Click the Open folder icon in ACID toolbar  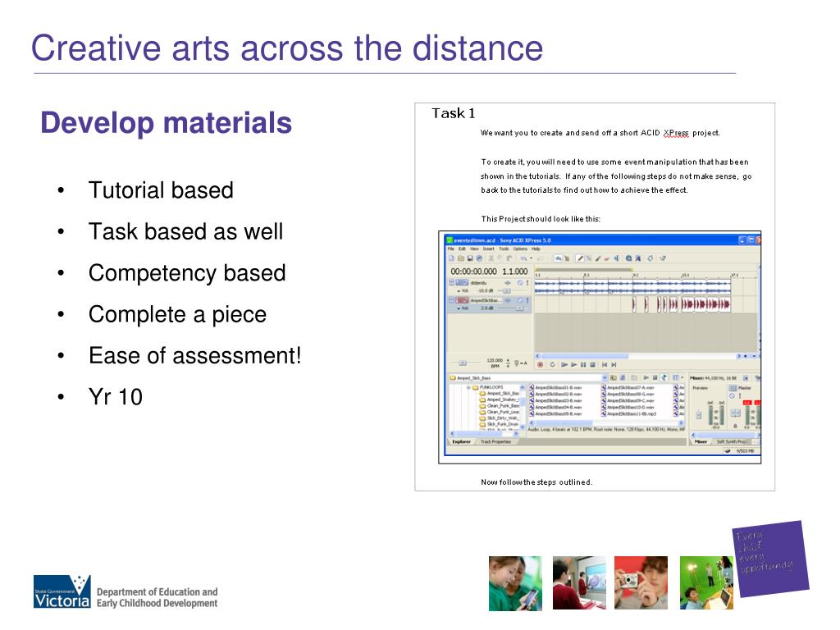click(461, 258)
